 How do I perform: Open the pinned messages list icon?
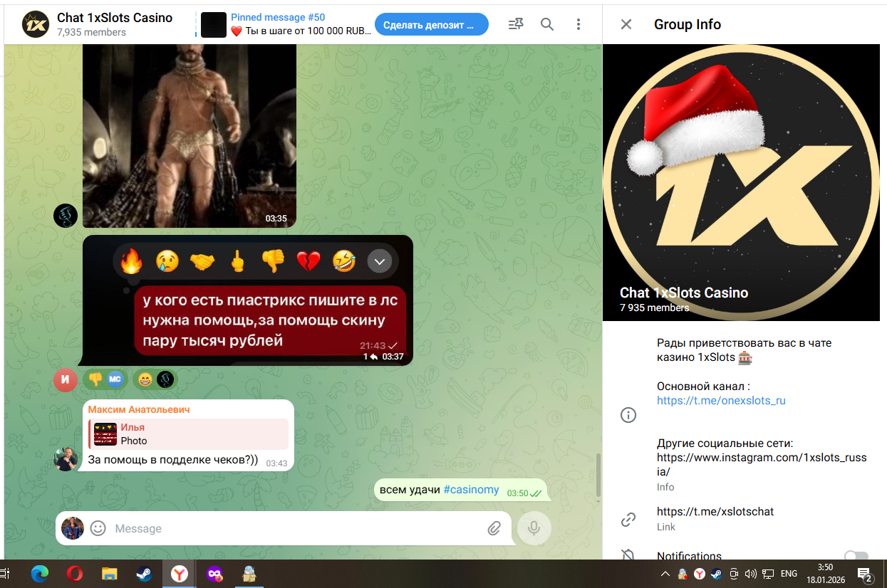point(516,24)
